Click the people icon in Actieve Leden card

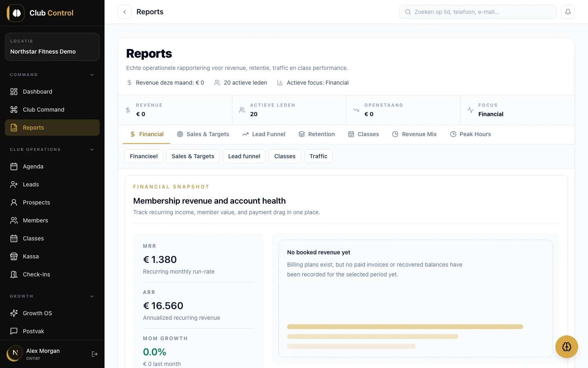(242, 110)
